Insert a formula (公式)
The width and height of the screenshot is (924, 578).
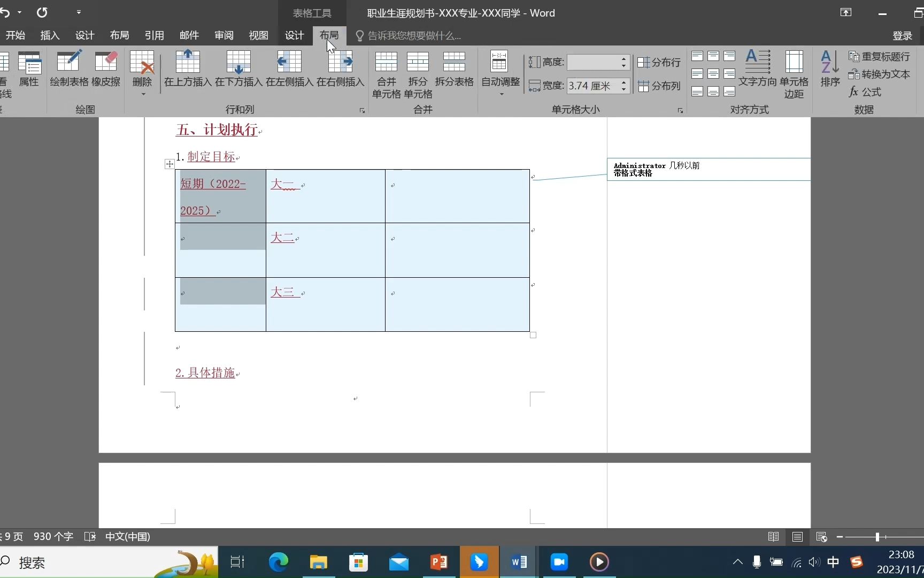865,92
